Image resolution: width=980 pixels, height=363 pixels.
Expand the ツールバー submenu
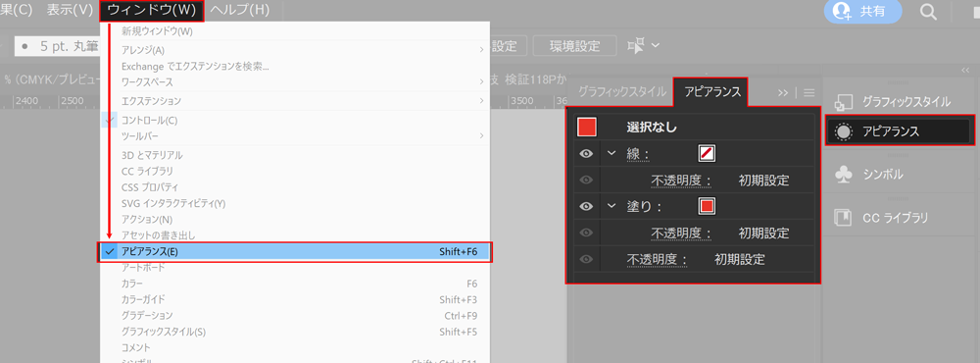pos(294,136)
